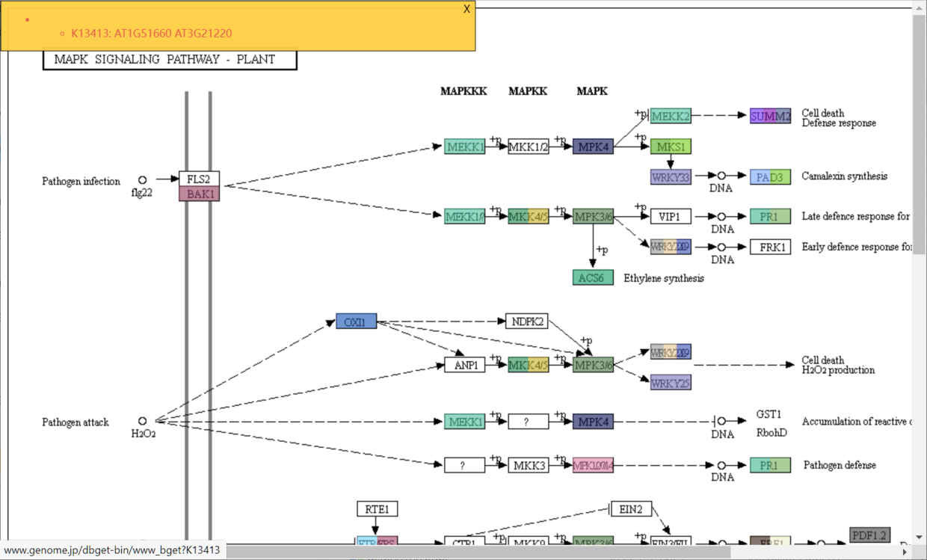Open the WRKY33 gene box

[x=671, y=177]
